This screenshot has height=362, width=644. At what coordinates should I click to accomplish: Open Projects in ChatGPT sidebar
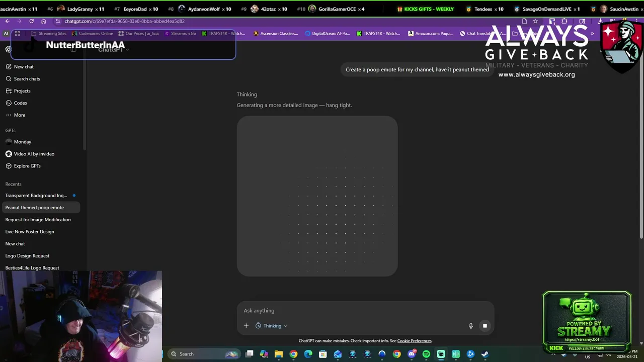[x=18, y=91]
